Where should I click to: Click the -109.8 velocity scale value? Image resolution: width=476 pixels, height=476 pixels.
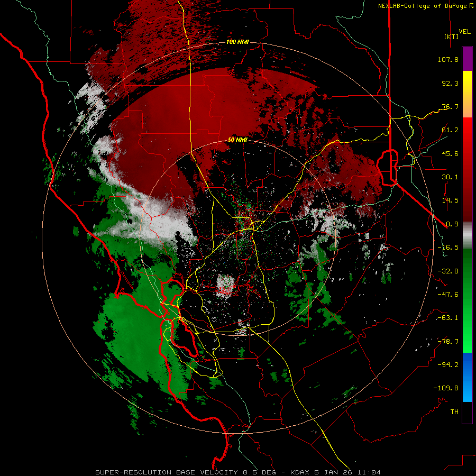(x=446, y=388)
